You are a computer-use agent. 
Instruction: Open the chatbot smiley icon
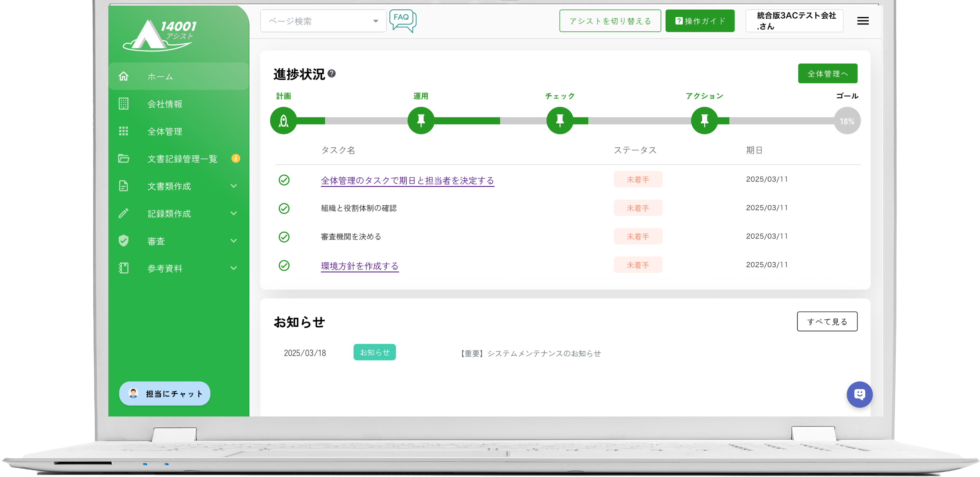(859, 394)
